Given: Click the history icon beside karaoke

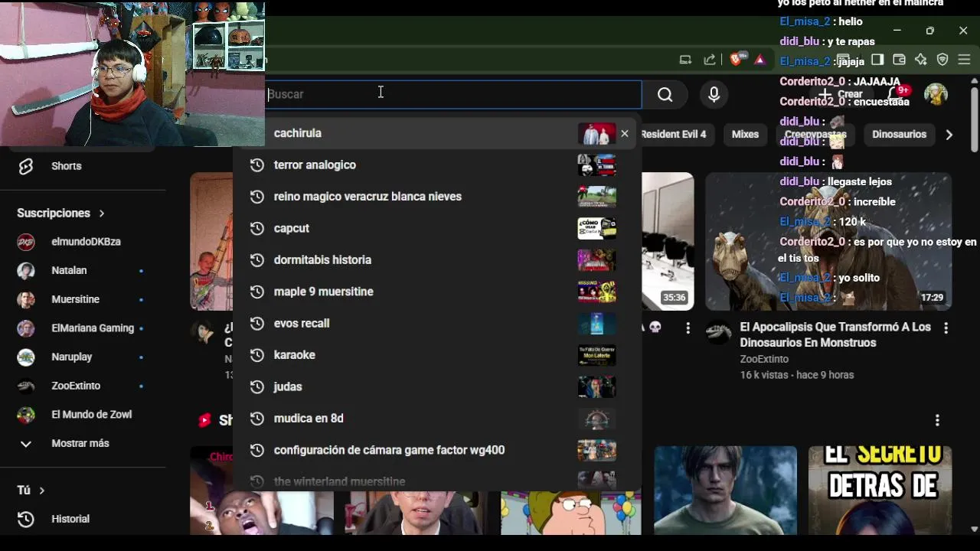Looking at the screenshot, I should [257, 355].
